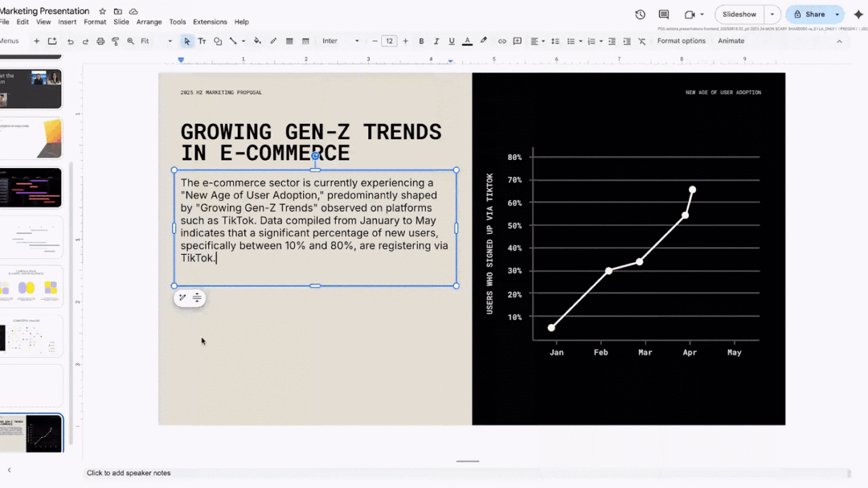This screenshot has height=488, width=868.
Task: Click the line and paragraph spacing icon
Action: click(555, 41)
